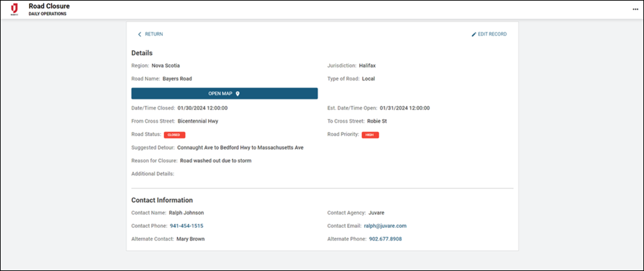The image size is (644, 271).
Task: Click the red HIGH road priority badge
Action: click(370, 135)
